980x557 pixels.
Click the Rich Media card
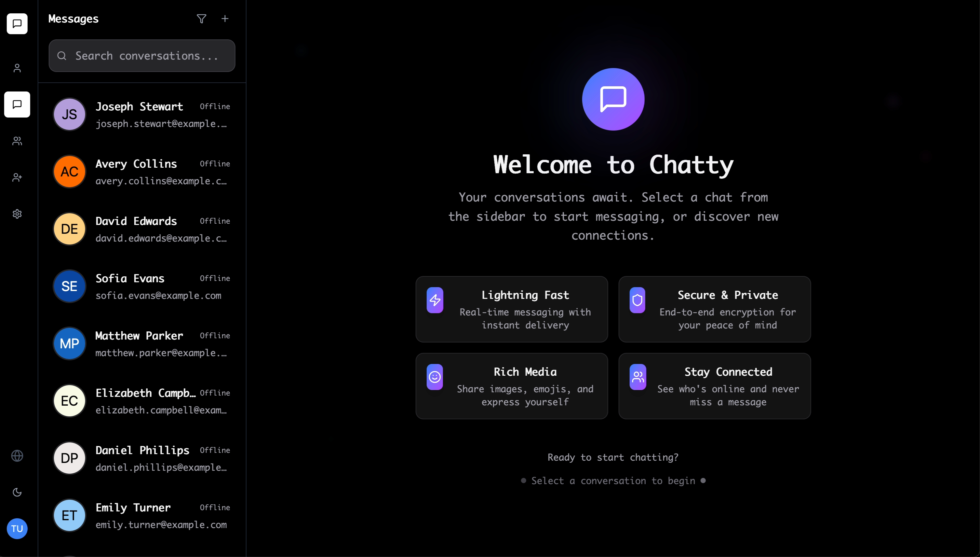(x=511, y=386)
